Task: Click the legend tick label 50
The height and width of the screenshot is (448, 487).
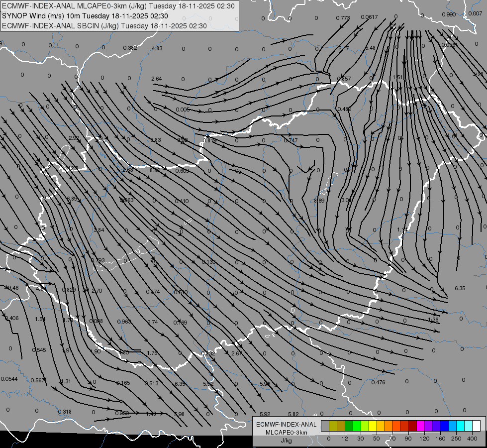Action: [x=376, y=439]
